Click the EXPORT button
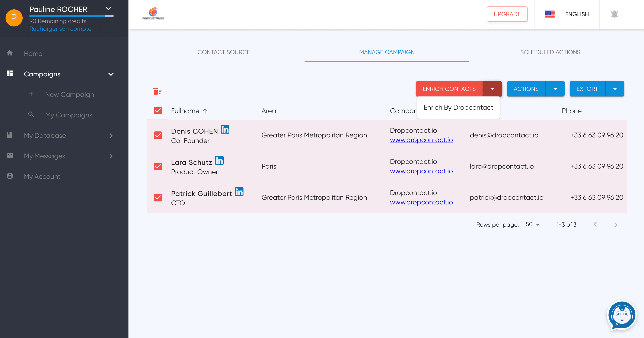644x338 pixels. tap(587, 89)
